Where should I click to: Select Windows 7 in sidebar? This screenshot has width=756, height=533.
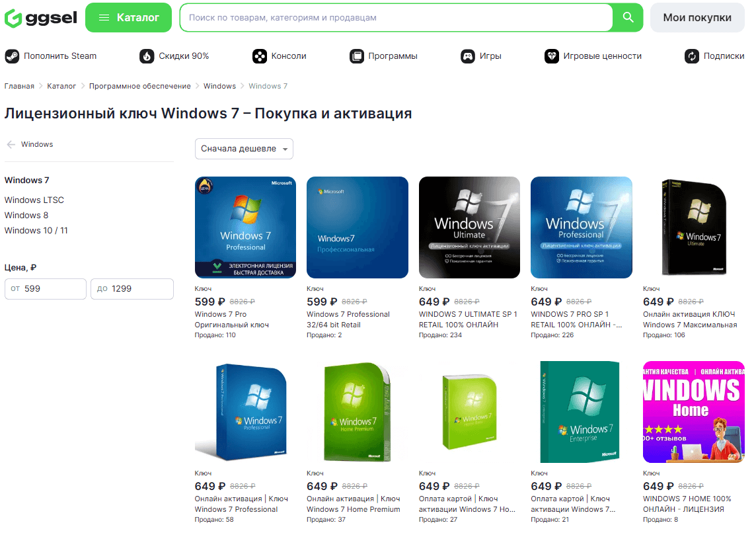pyautogui.click(x=27, y=180)
